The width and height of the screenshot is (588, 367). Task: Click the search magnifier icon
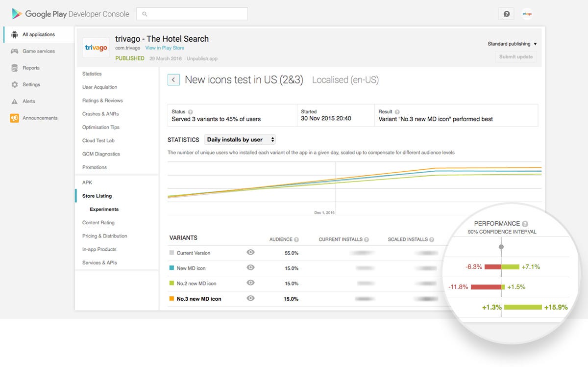[145, 14]
